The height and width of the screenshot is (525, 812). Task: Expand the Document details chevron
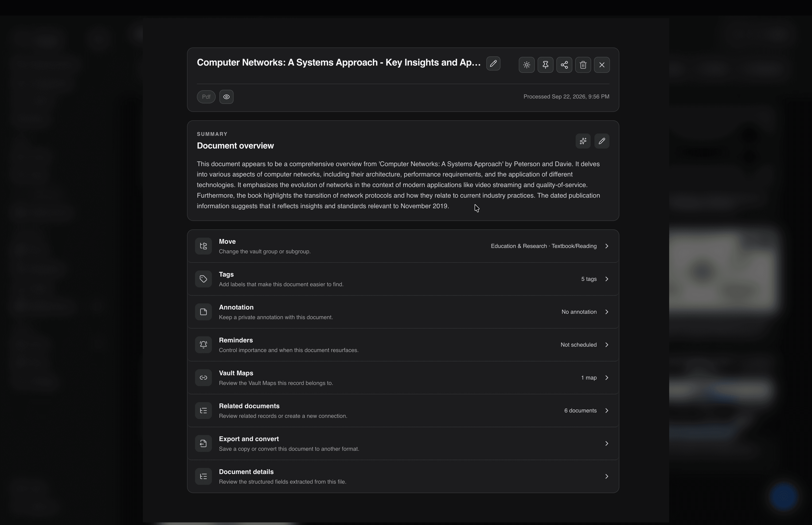point(606,476)
